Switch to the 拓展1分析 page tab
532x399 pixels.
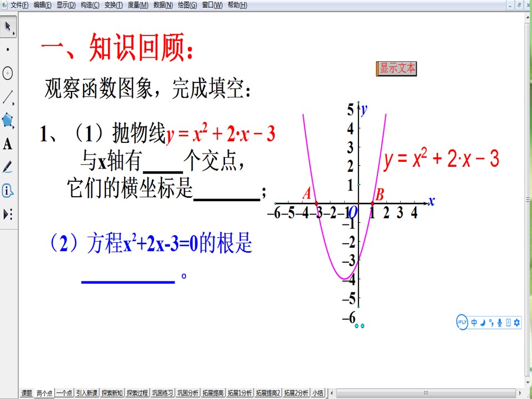(240, 393)
